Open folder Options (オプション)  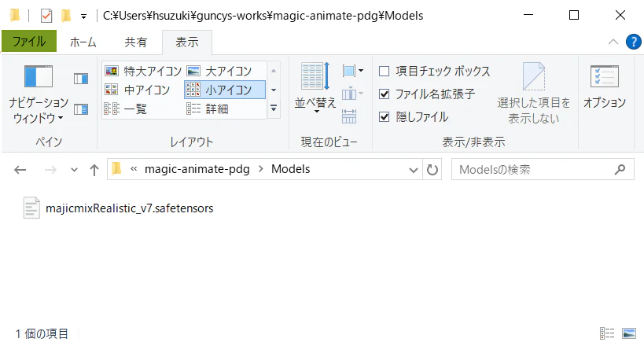tap(605, 86)
